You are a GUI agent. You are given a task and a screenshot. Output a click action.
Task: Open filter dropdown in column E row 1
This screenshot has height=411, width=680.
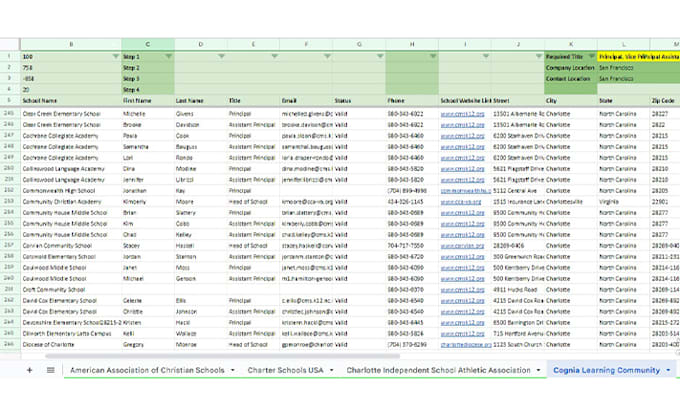[x=274, y=56]
